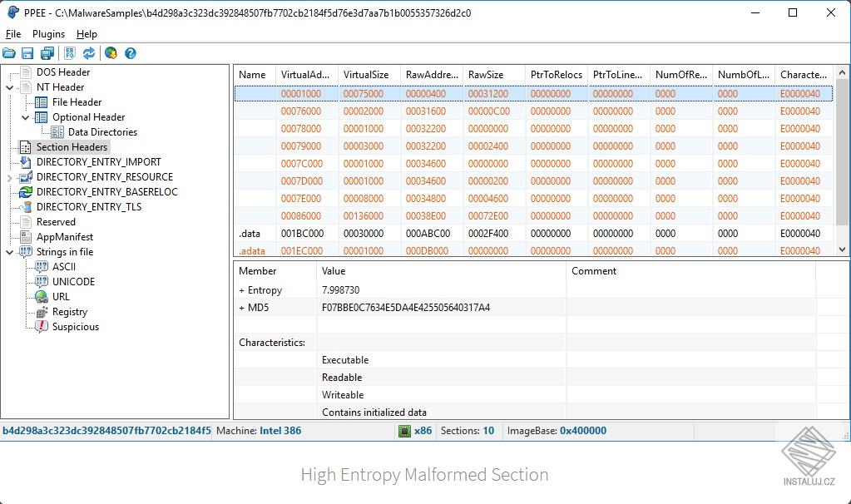Open the Help menu
The height and width of the screenshot is (504, 851).
[87, 34]
